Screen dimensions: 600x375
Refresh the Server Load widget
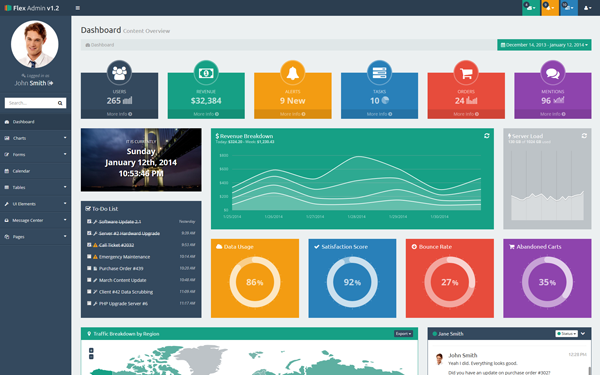click(x=584, y=136)
